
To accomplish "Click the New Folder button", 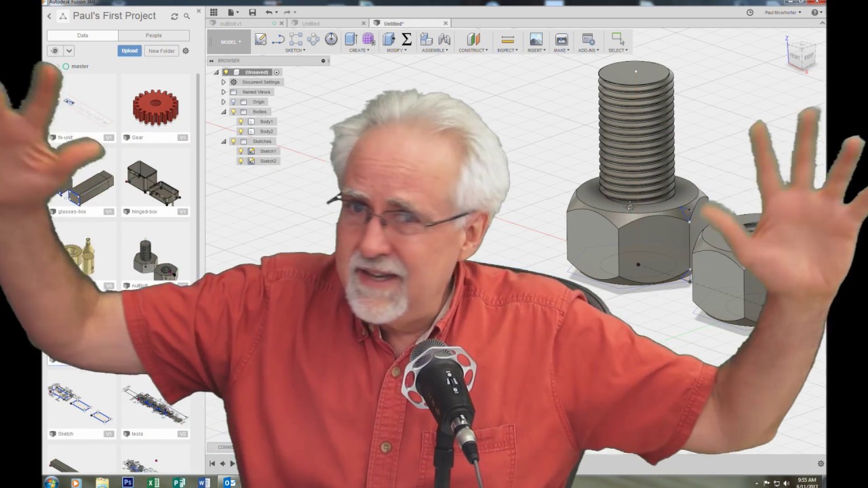I will coord(161,51).
